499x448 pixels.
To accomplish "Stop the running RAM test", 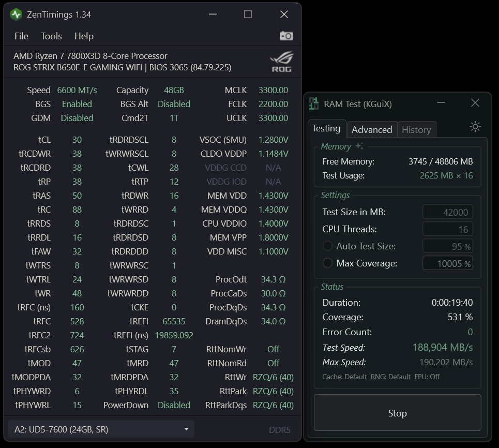I will tap(398, 413).
